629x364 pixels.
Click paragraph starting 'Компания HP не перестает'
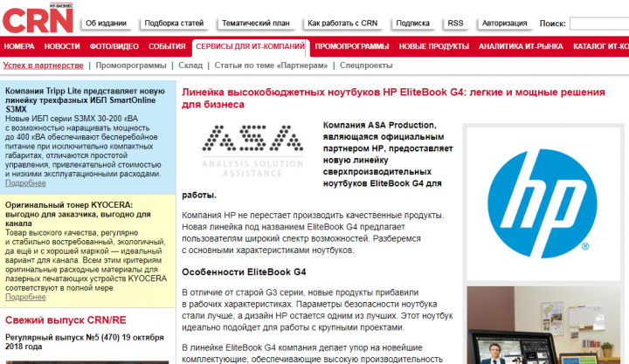[313, 232]
